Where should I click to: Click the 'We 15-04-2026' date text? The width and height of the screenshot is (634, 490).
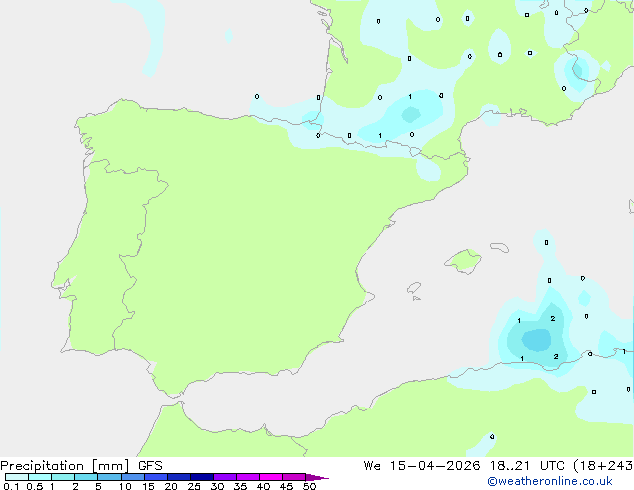422,466
